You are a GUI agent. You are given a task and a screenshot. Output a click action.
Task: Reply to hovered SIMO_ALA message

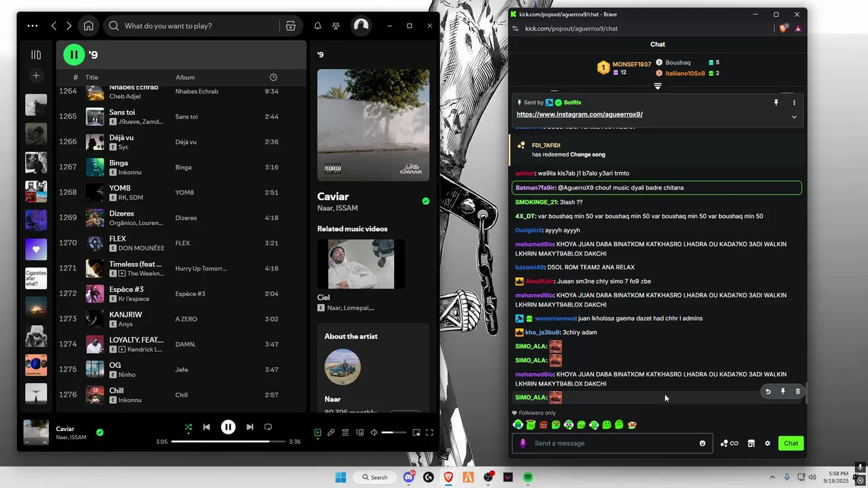(768, 391)
